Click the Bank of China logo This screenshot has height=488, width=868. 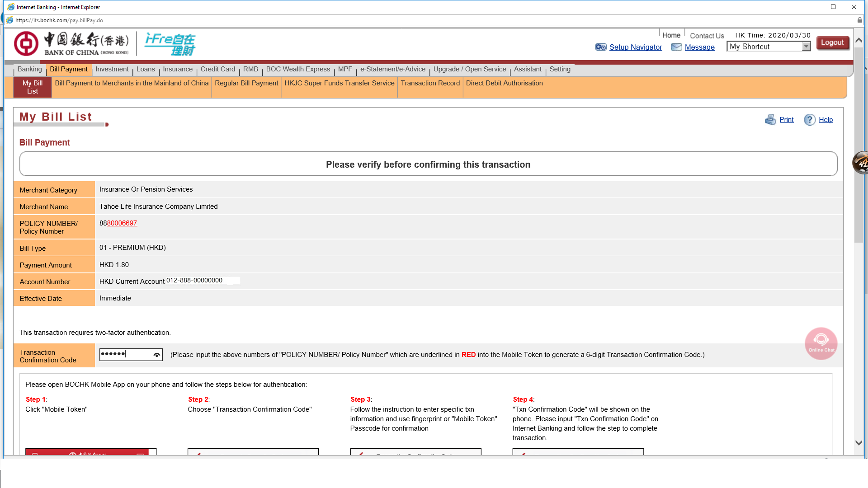point(71,44)
